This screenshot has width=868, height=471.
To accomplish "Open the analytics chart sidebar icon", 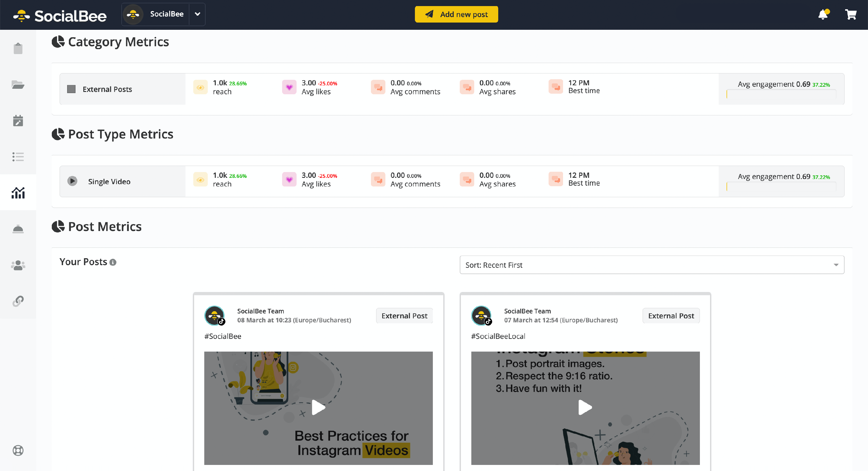I will pos(18,193).
